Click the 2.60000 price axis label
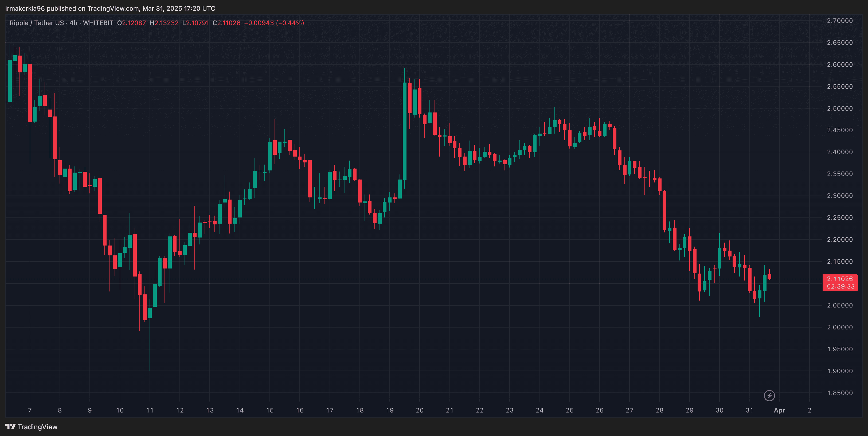The width and height of the screenshot is (868, 436). point(840,65)
